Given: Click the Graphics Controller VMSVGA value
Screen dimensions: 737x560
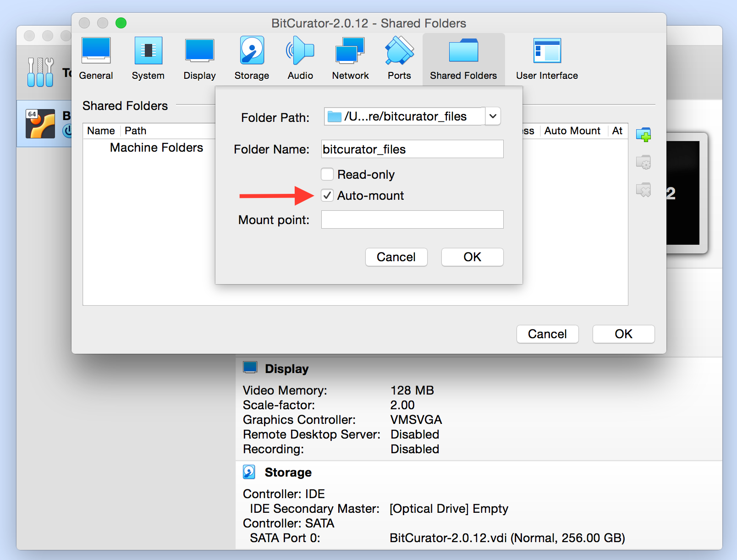Looking at the screenshot, I should (416, 420).
